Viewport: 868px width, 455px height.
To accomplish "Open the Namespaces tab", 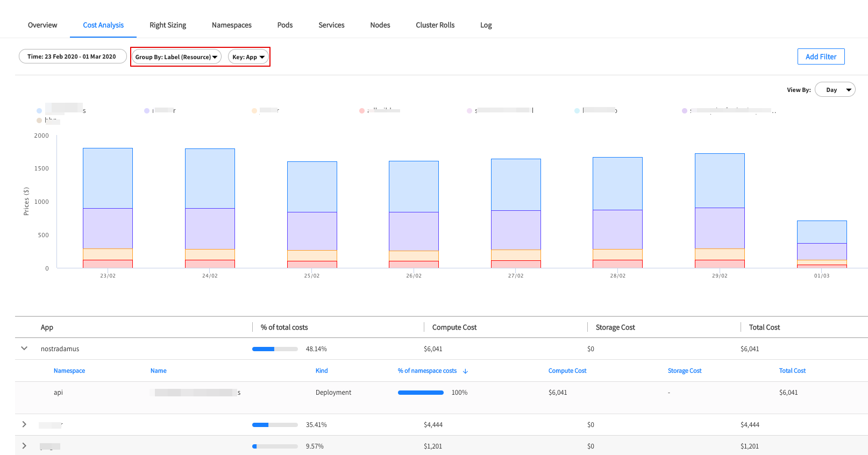I will pos(232,25).
